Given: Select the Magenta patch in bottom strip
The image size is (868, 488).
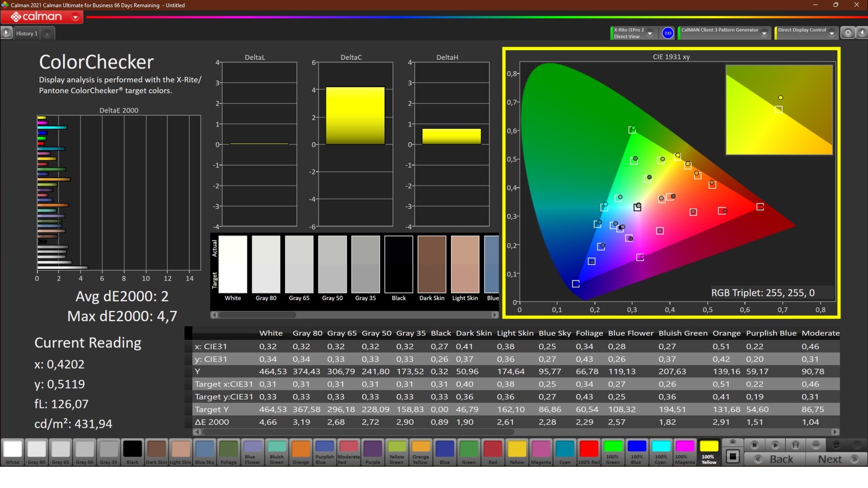Looking at the screenshot, I should (541, 452).
